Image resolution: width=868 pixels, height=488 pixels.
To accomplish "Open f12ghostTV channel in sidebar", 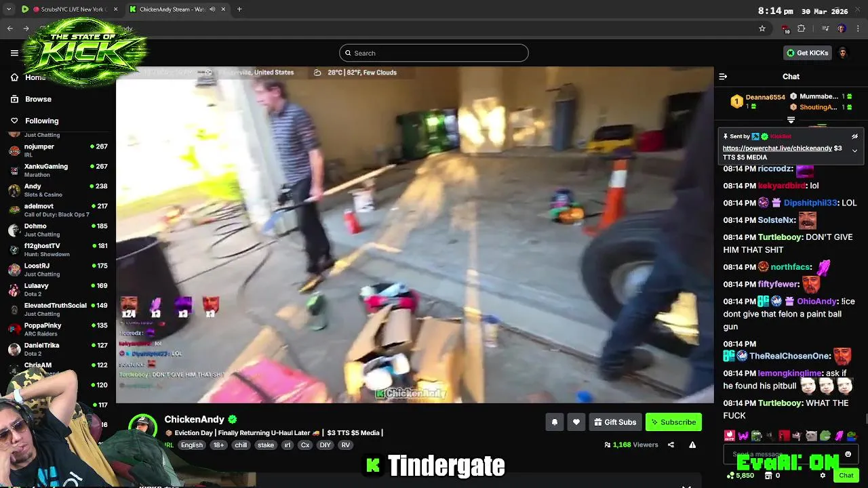I will (x=58, y=249).
